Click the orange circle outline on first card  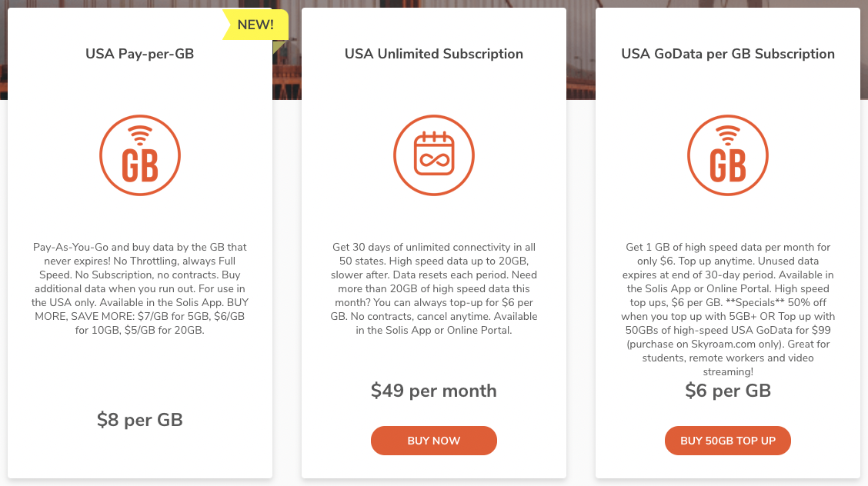[140, 155]
